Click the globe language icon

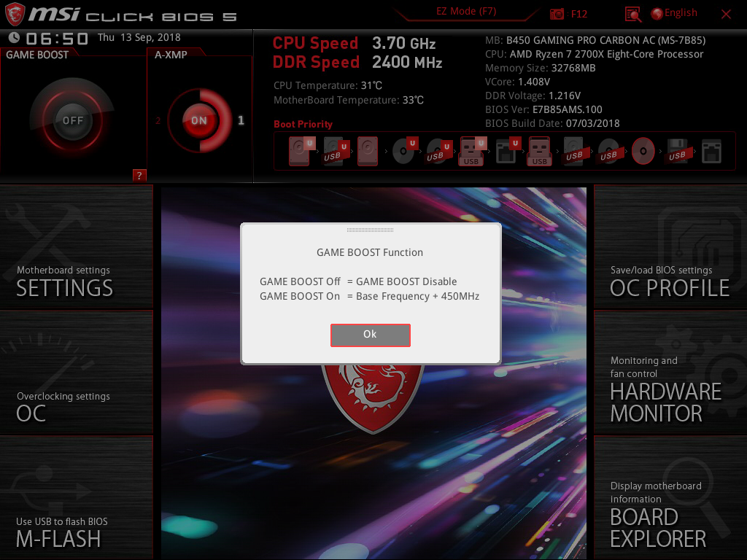pos(657,14)
